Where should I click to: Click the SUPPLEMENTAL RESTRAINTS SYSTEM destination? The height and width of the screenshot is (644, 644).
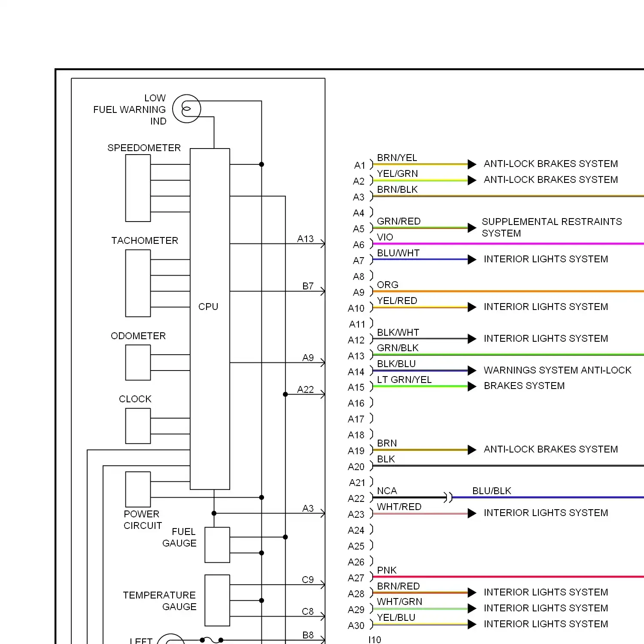(552, 227)
